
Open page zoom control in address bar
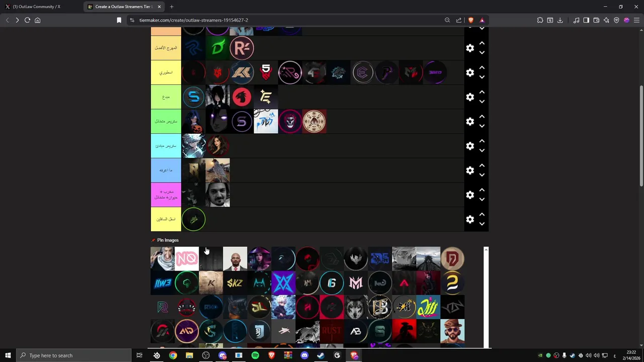coord(447,20)
